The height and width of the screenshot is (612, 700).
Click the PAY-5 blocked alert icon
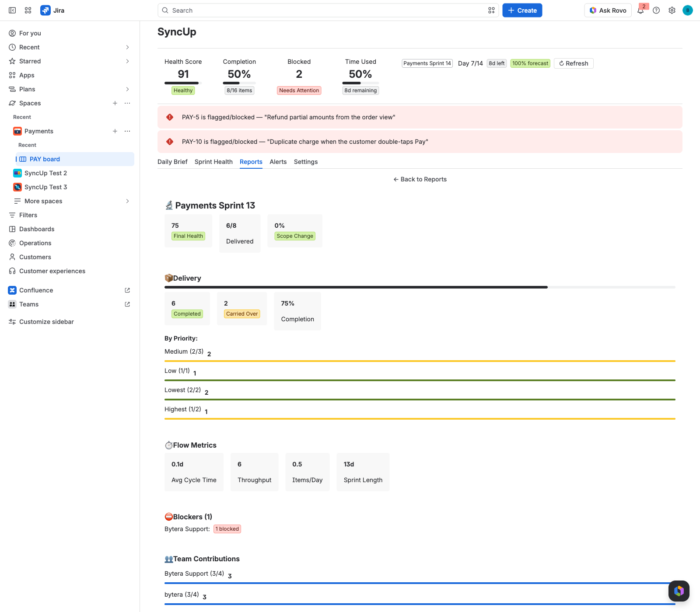pos(170,117)
